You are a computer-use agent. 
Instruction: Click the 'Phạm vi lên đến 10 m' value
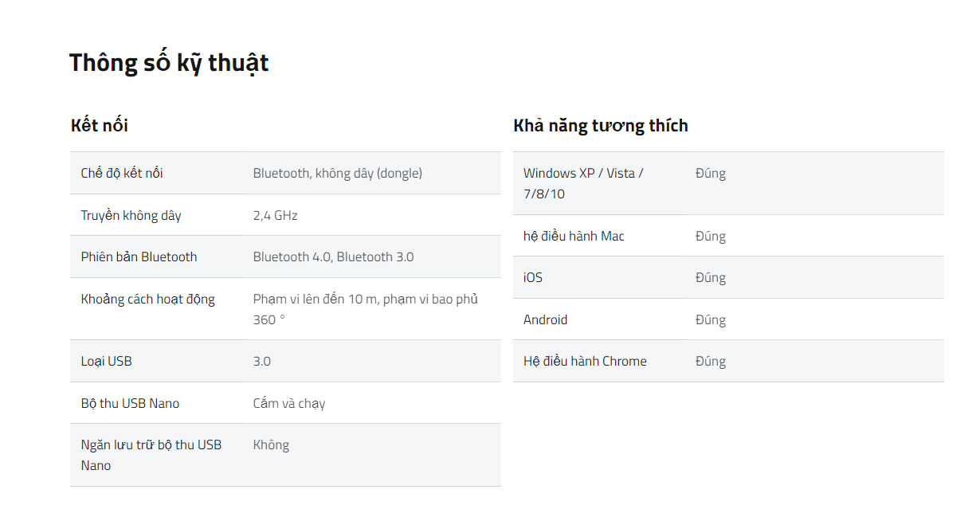[317, 299]
